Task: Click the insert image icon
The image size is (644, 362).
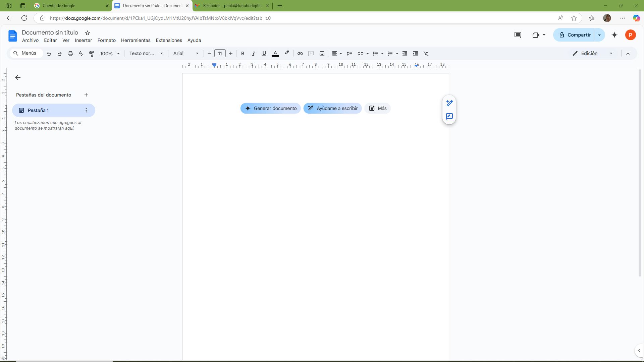Action: 322,54
